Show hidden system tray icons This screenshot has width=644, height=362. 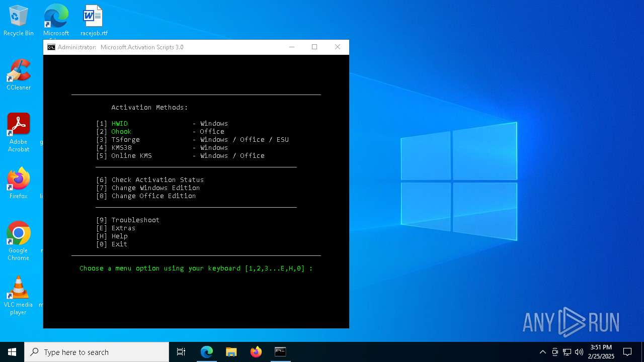[x=542, y=352]
